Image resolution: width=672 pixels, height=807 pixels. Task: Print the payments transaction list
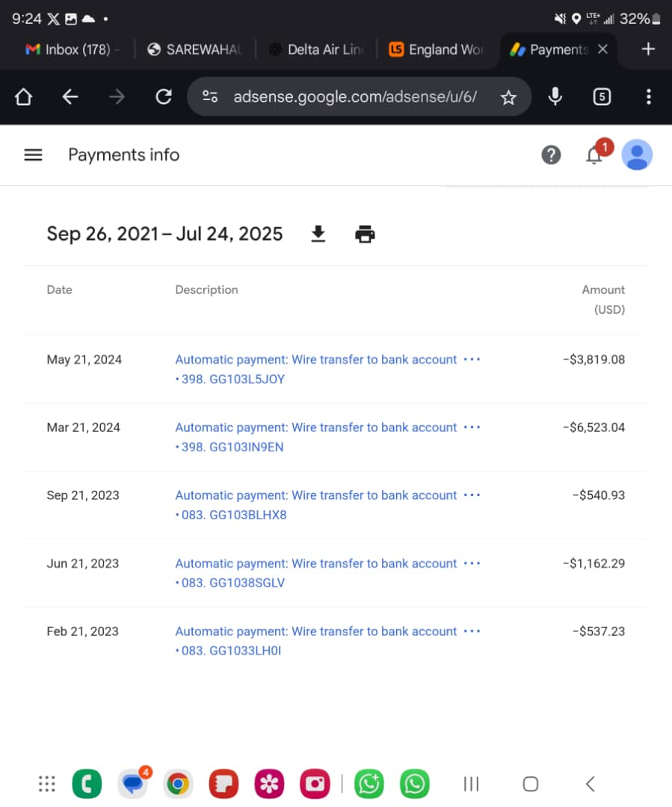pos(365,235)
